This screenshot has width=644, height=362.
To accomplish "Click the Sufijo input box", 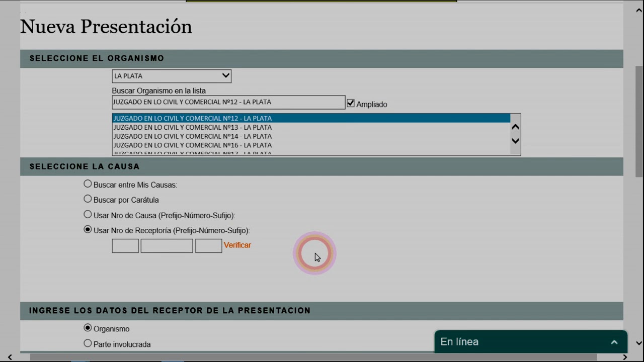I will pos(209,246).
